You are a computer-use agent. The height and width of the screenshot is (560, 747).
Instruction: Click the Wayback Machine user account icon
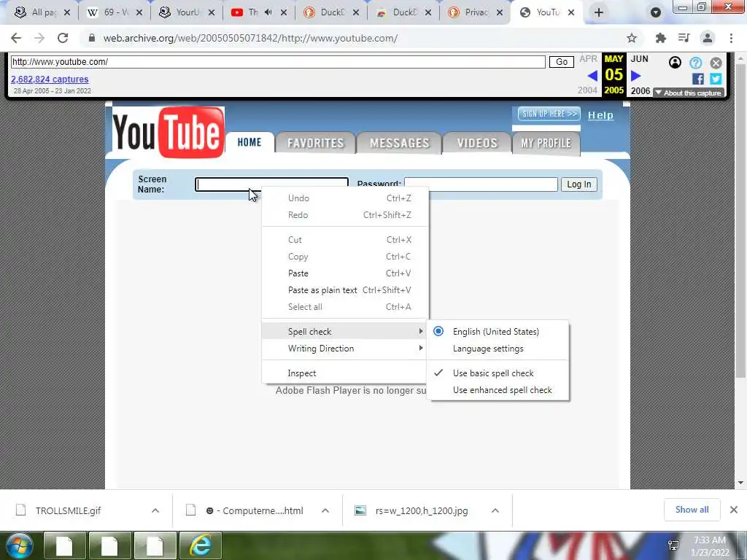675,63
